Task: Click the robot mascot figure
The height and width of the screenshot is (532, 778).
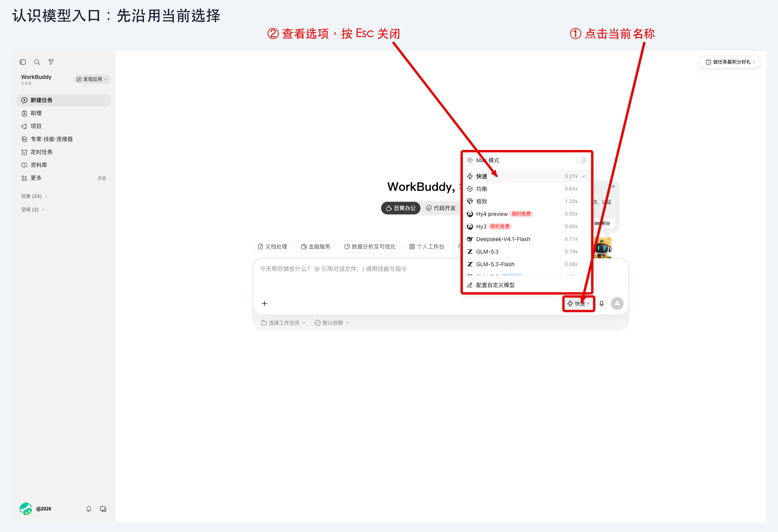Action: (603, 247)
